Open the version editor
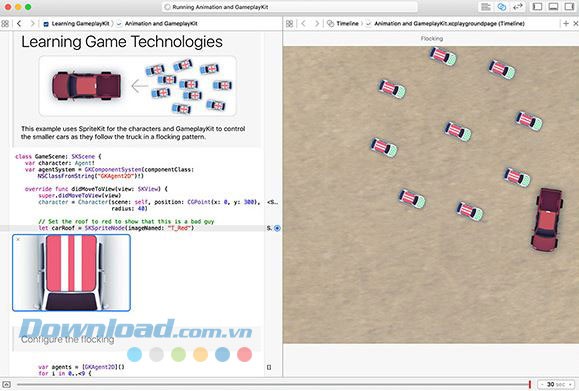Screen dimensions: 579x391 coord(518,7)
